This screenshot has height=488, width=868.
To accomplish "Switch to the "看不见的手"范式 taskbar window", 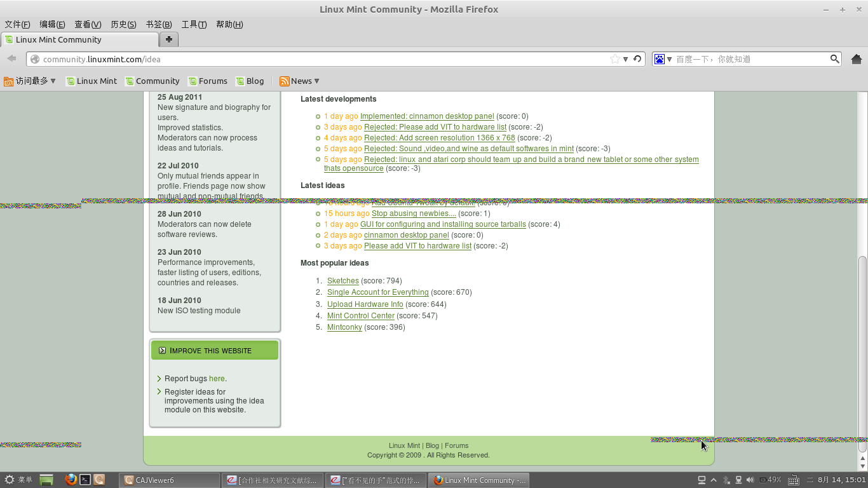I will point(376,480).
